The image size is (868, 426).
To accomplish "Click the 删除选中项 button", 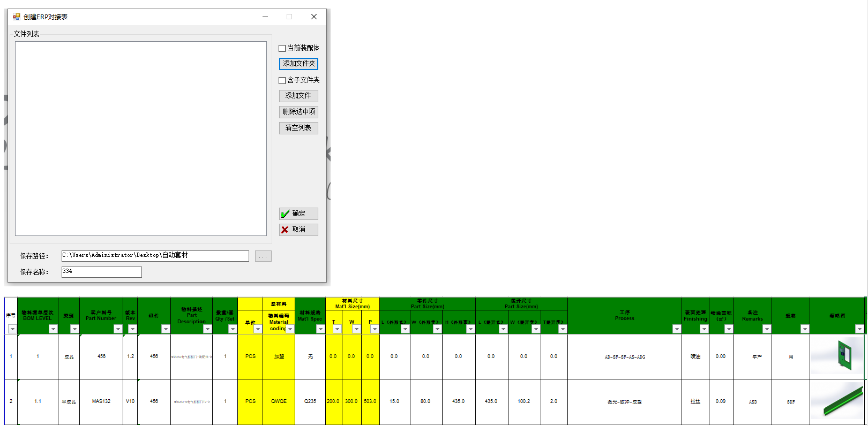I will pyautogui.click(x=298, y=112).
